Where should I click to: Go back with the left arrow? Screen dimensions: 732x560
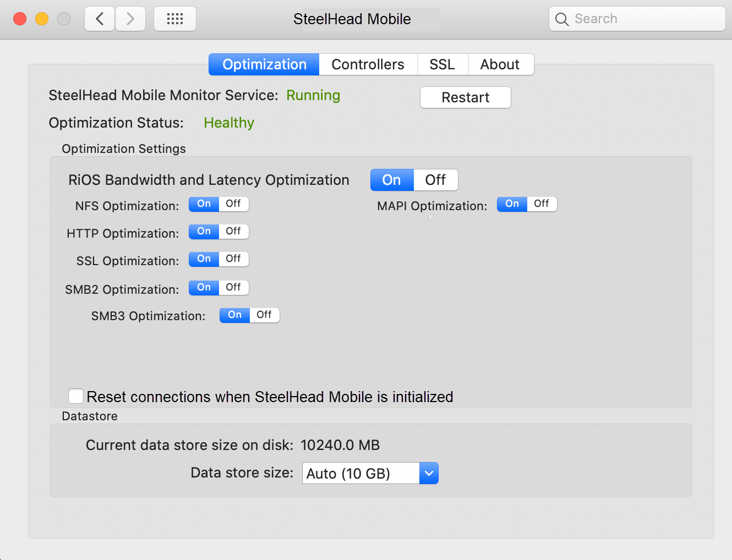[100, 19]
